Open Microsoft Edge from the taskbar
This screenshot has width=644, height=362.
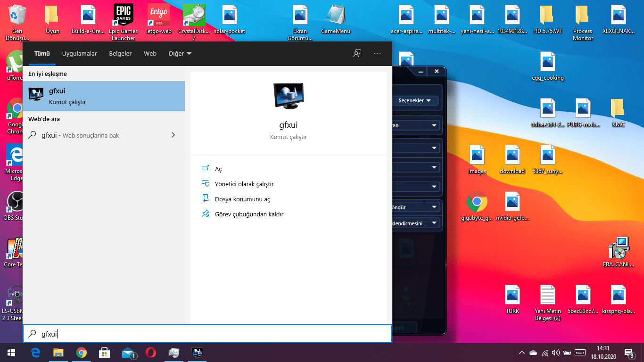tap(35, 352)
